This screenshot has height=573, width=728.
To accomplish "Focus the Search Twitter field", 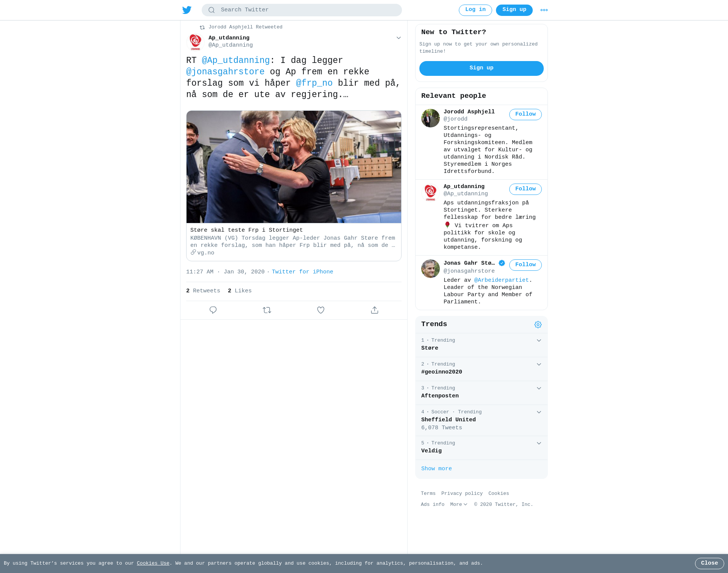I will click(x=302, y=10).
